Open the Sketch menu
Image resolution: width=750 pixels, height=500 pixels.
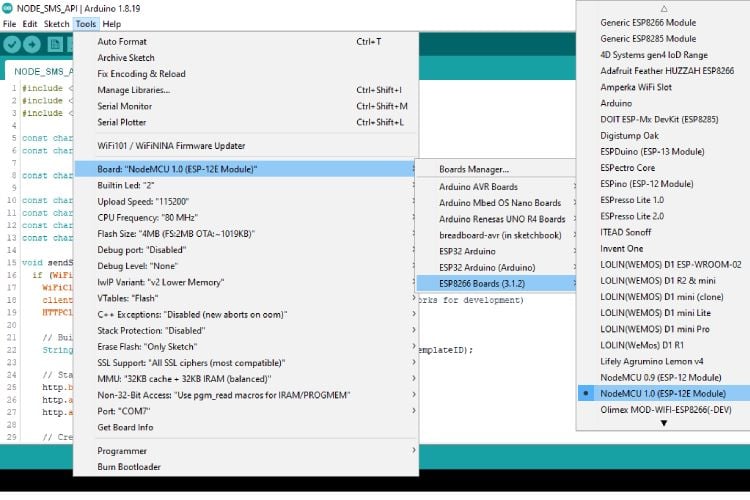56,24
